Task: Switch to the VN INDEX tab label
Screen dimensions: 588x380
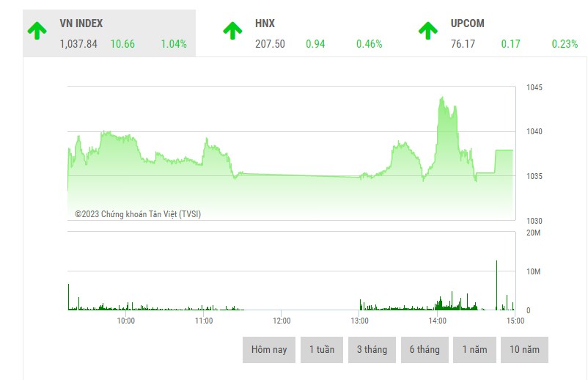Action: click(81, 23)
